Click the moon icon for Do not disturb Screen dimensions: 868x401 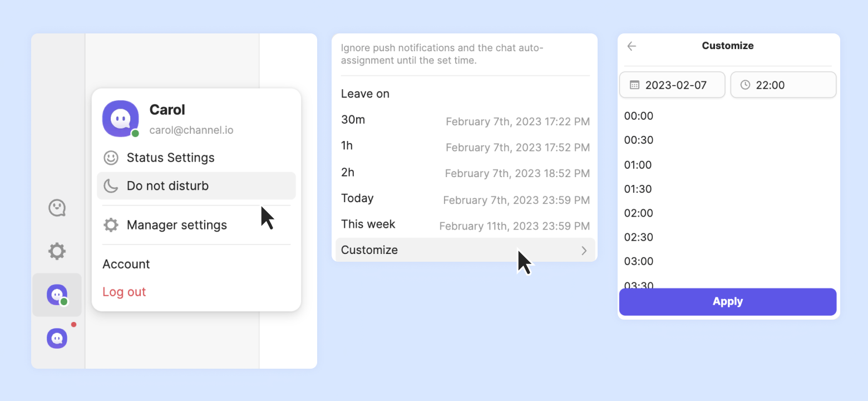pyautogui.click(x=111, y=186)
